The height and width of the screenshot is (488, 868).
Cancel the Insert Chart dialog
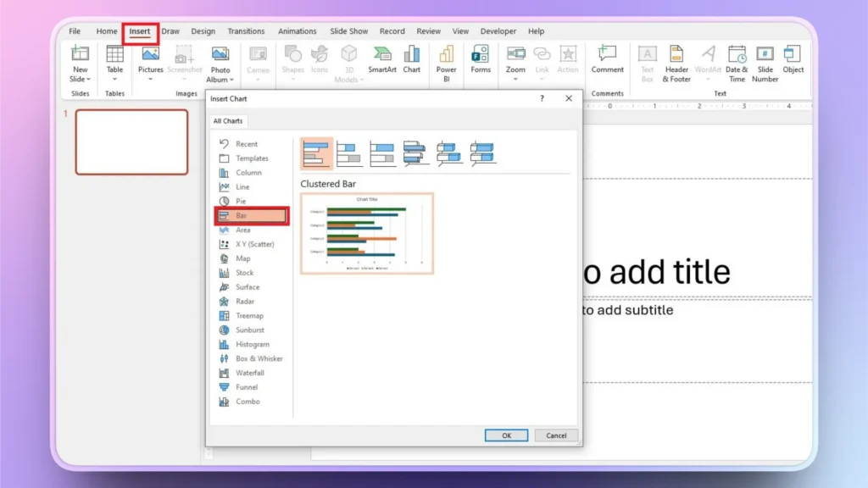(x=556, y=435)
